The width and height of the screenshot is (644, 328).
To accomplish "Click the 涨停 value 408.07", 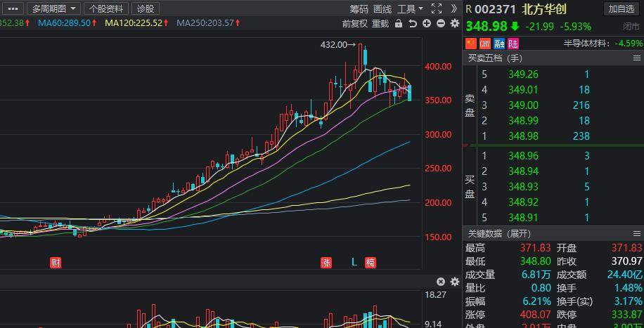I will pyautogui.click(x=536, y=315).
